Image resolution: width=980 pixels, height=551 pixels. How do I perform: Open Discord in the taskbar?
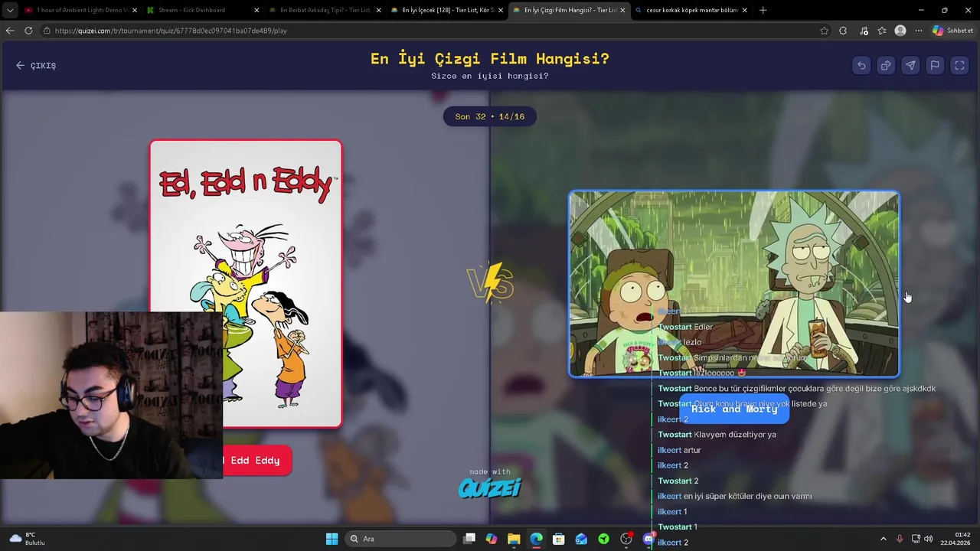[x=648, y=539]
